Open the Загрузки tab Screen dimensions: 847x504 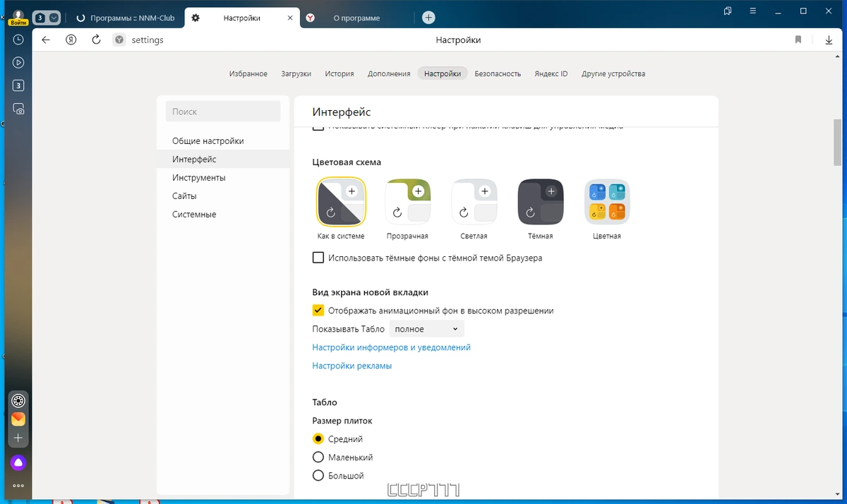point(296,73)
